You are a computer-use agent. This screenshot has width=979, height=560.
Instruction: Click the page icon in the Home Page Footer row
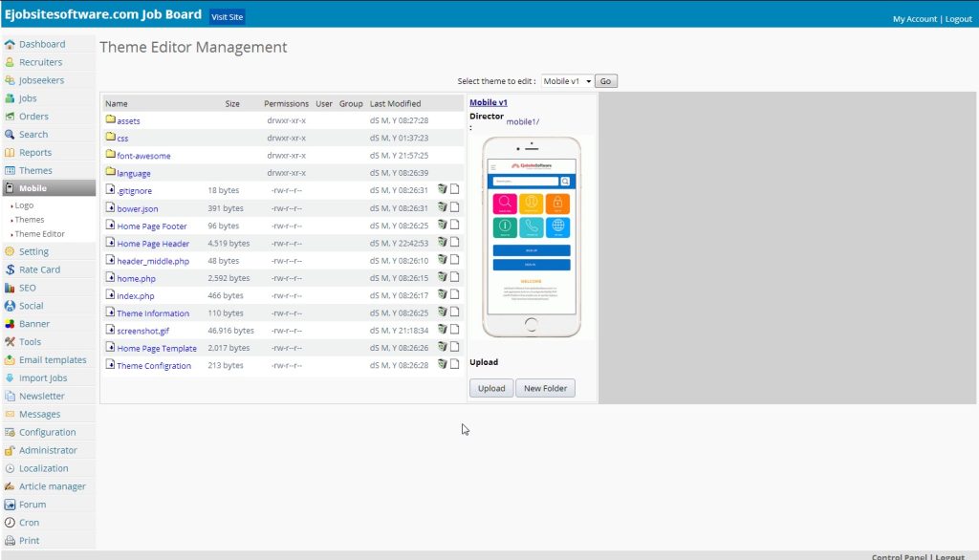[454, 225]
